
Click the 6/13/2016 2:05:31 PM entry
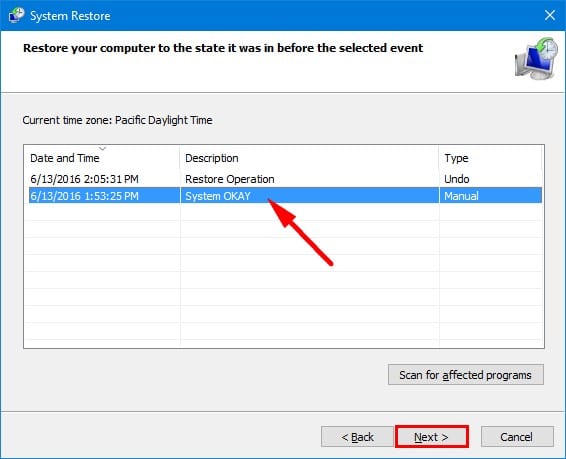(84, 179)
